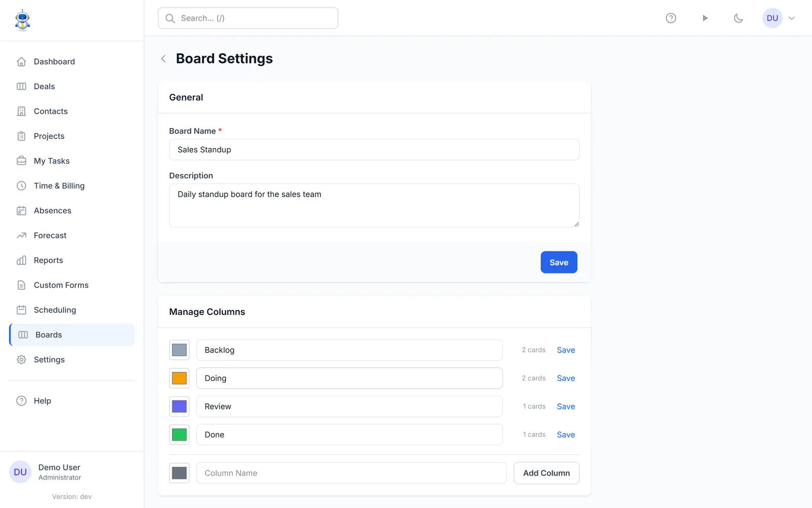Click the Add Column button
The width and height of the screenshot is (812, 508).
[x=547, y=473]
